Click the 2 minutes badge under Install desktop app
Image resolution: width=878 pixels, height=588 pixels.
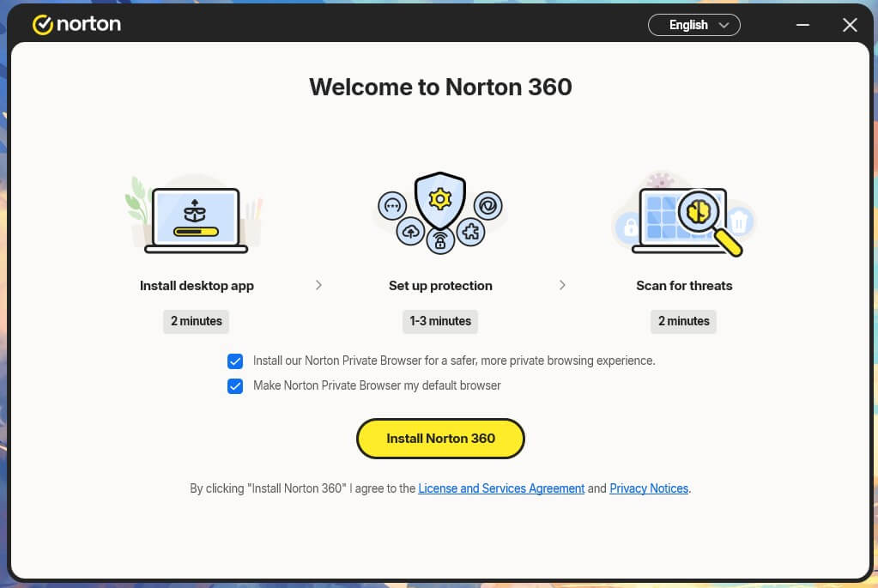tap(196, 321)
